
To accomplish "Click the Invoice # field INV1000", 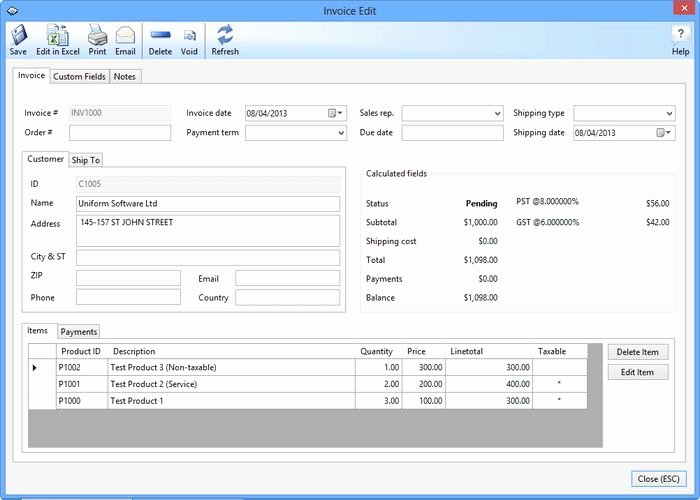I will (120, 113).
